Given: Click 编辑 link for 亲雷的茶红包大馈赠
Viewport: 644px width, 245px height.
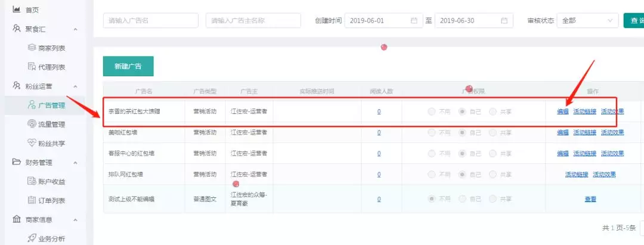Looking at the screenshot, I should click(x=562, y=111).
